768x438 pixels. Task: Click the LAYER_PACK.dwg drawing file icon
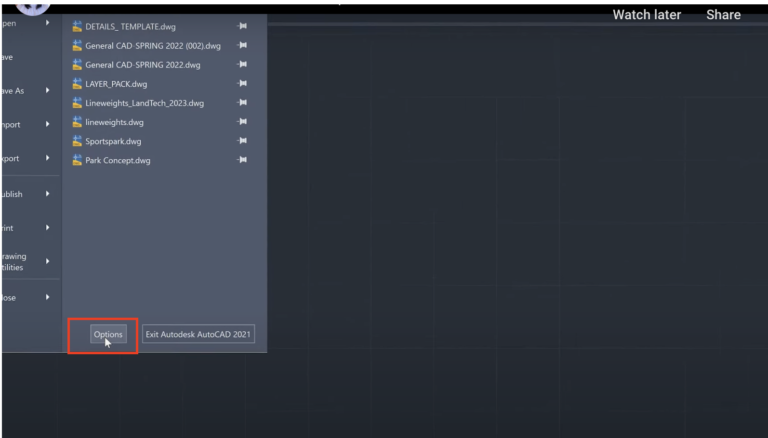[79, 84]
